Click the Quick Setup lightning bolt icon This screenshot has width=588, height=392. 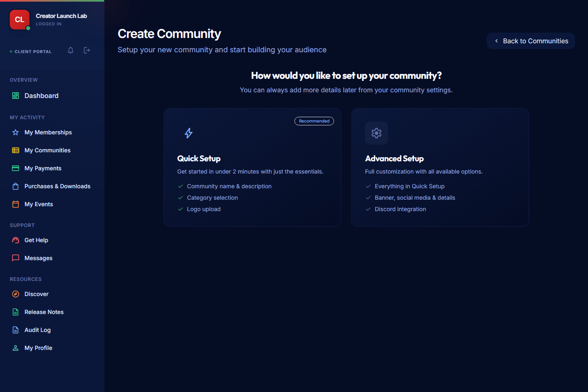pos(189,133)
